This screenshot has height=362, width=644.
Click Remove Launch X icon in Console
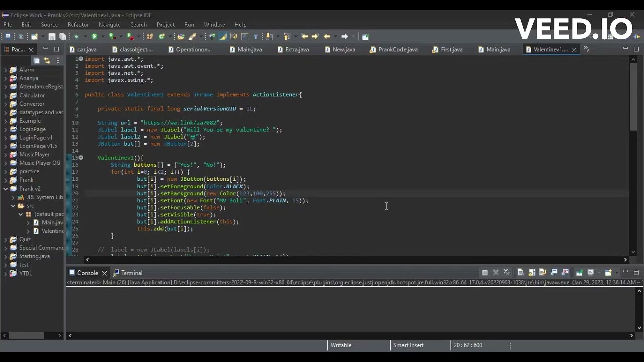(x=496, y=273)
